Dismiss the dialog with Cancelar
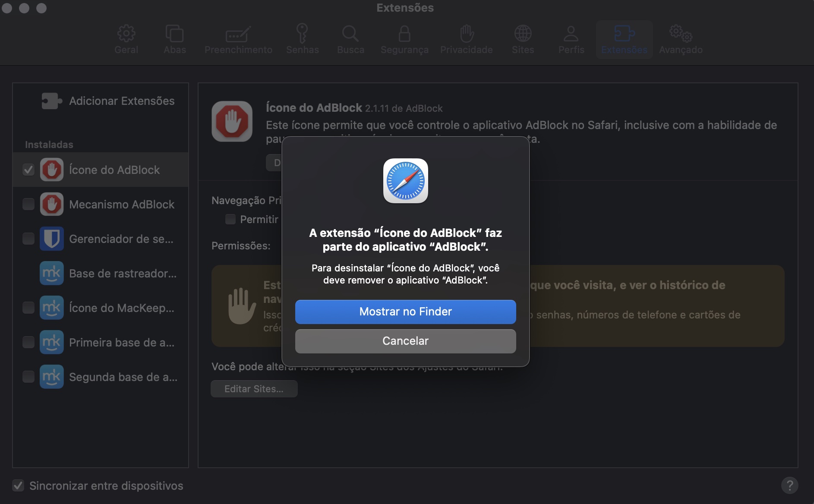 pos(405,341)
